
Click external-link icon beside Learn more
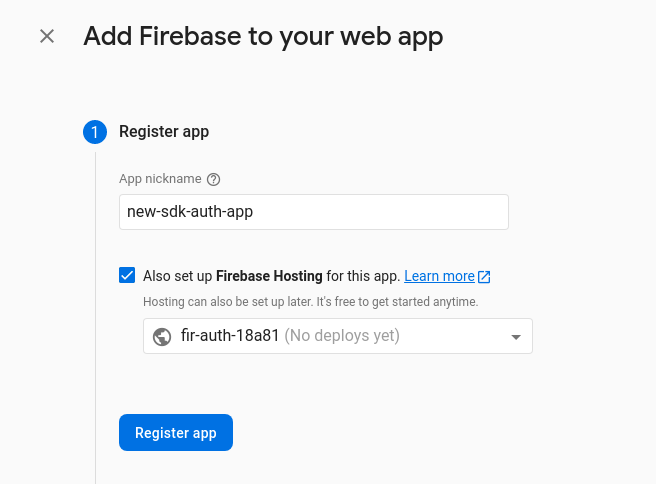pyautogui.click(x=484, y=276)
